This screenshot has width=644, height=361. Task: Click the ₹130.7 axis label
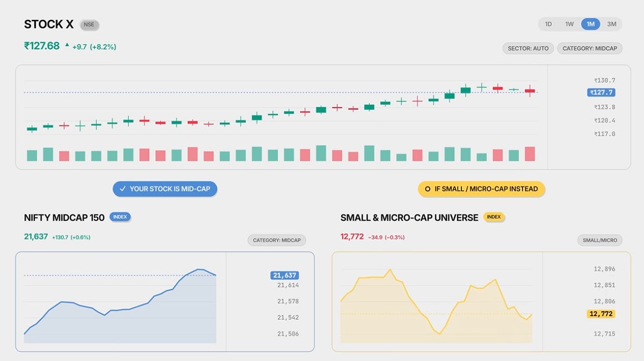pos(605,80)
